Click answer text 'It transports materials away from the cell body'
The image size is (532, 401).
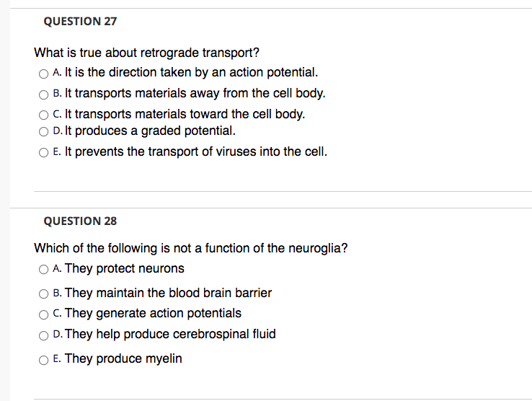click(x=195, y=93)
